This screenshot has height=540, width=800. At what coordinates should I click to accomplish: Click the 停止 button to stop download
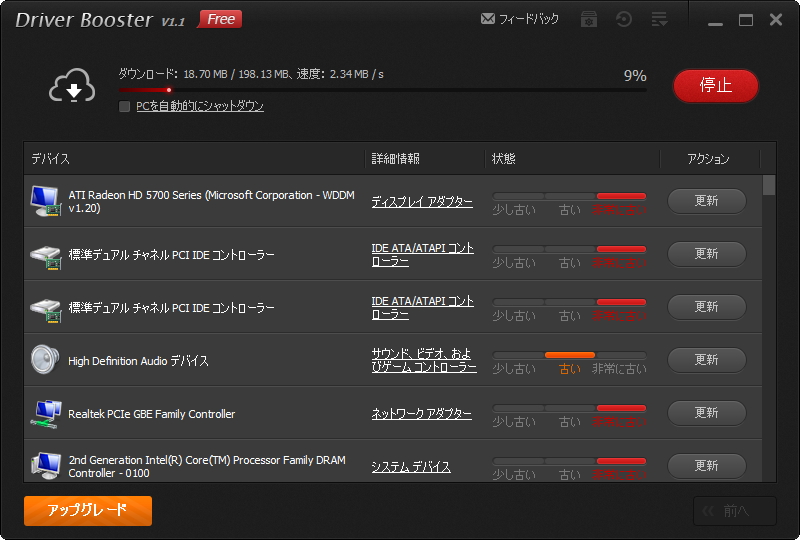(x=715, y=85)
